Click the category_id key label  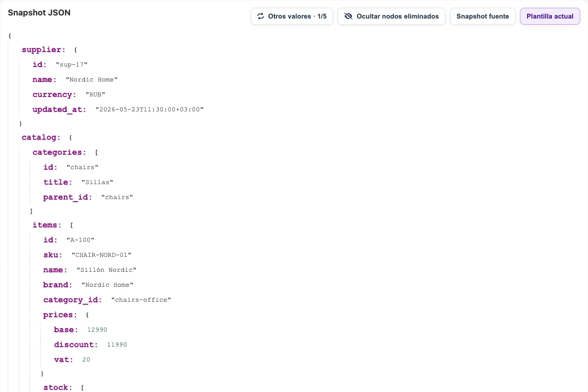[72, 300]
